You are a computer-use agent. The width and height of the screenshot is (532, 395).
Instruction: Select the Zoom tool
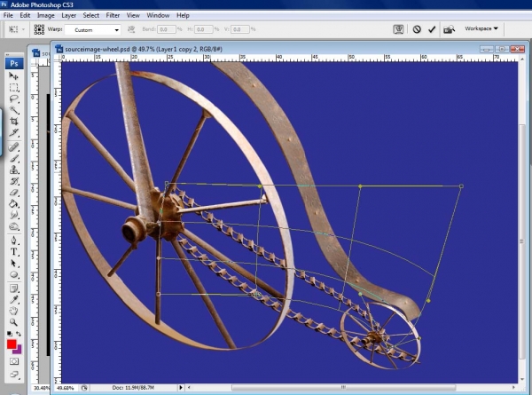pos(13,322)
